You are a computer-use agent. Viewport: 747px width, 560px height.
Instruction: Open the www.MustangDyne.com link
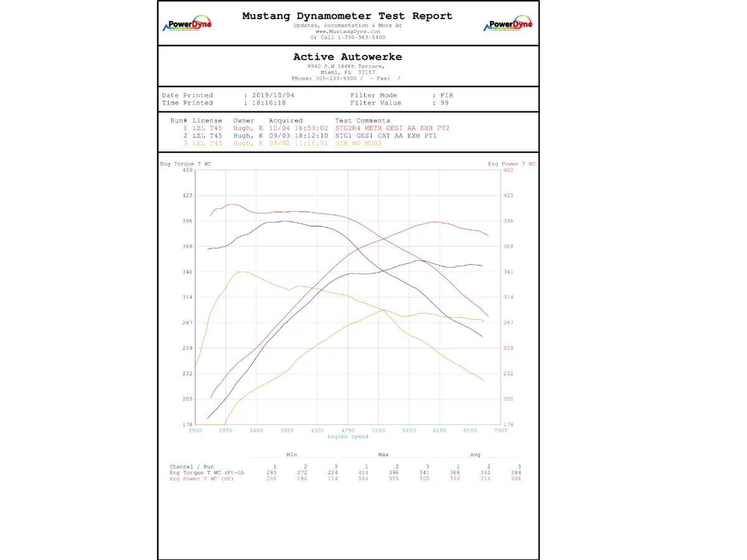347,31
